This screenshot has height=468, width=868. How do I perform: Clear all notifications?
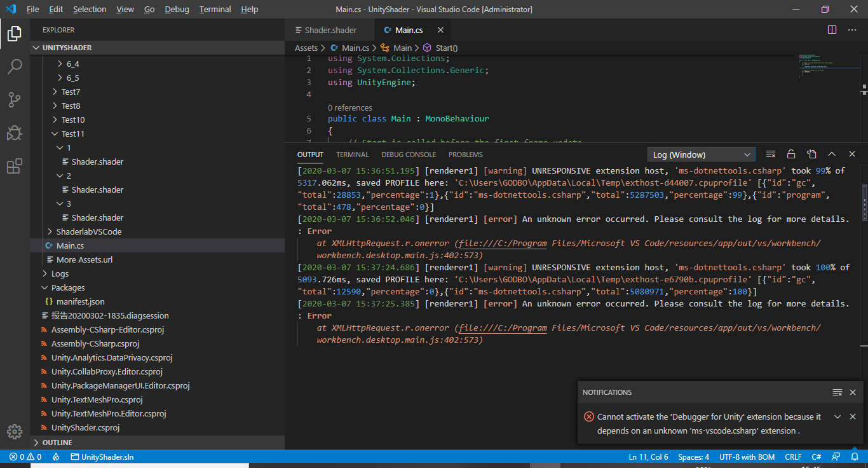837,392
